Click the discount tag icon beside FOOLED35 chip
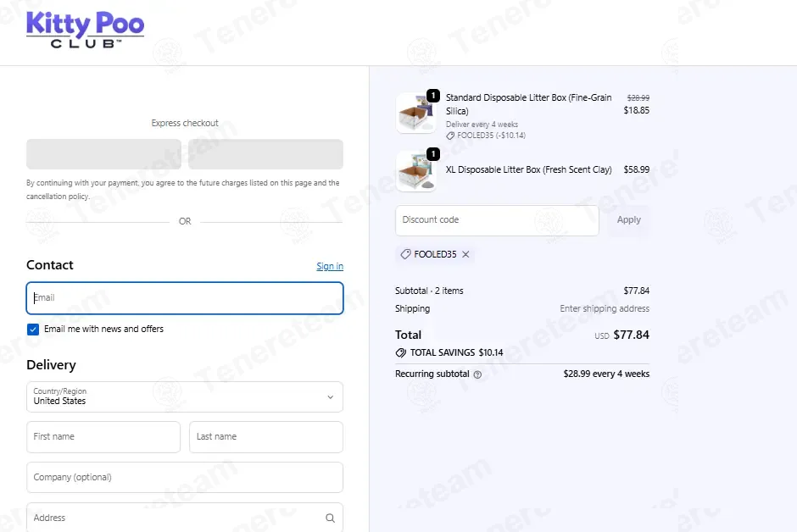 405,254
